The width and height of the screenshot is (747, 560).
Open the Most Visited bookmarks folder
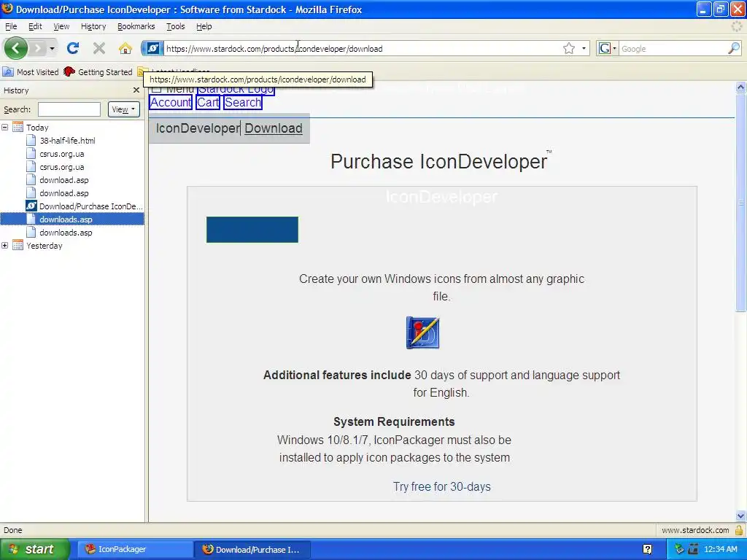tap(31, 72)
